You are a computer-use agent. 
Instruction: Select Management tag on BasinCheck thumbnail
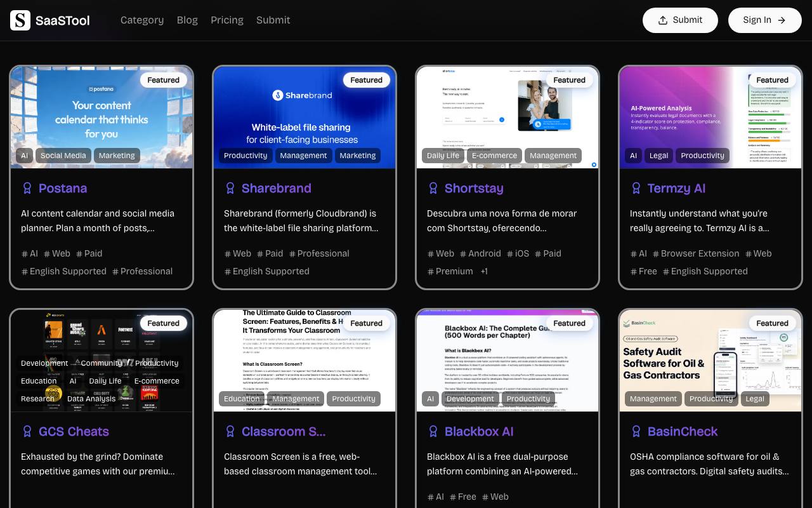click(653, 399)
